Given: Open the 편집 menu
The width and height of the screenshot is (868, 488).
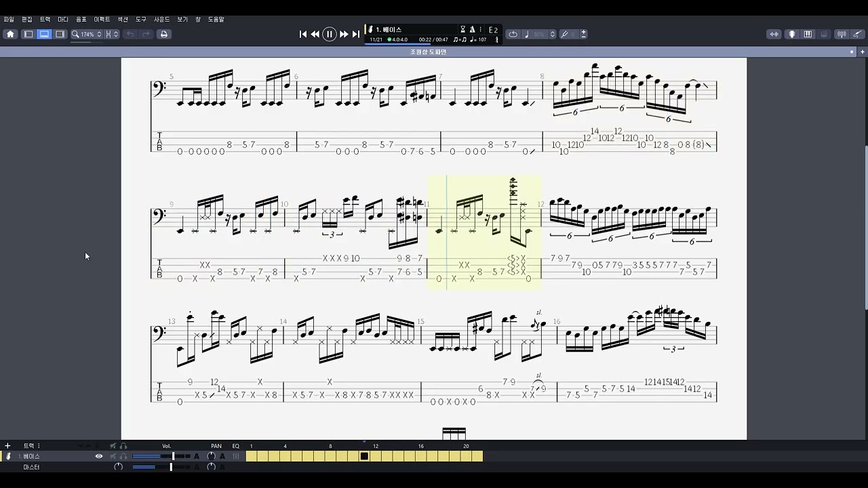Looking at the screenshot, I should pyautogui.click(x=26, y=20).
